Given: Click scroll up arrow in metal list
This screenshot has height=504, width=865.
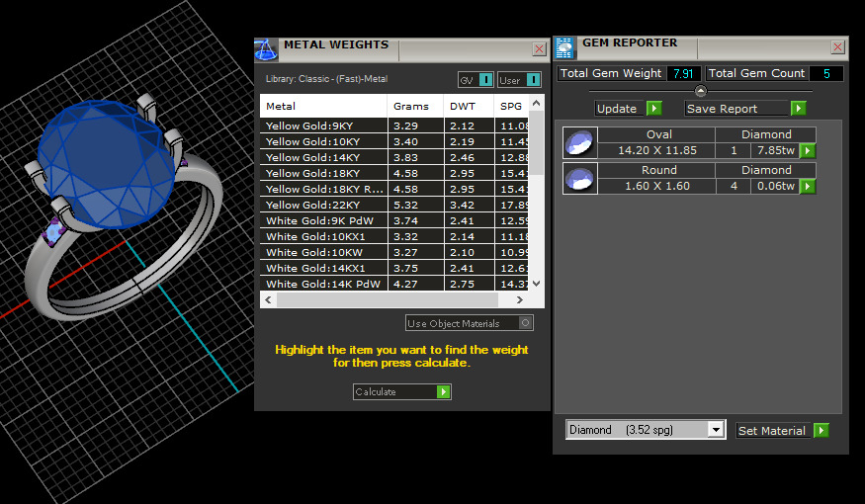Looking at the screenshot, I should pos(536,103).
